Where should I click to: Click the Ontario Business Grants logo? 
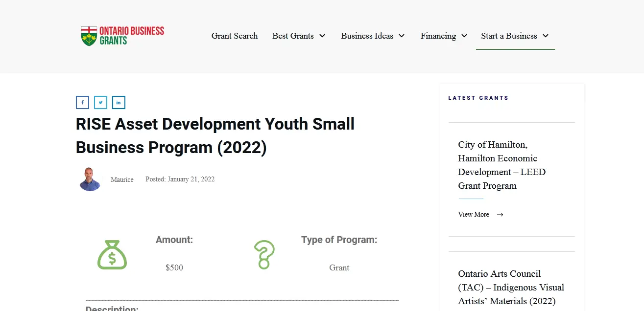click(x=122, y=36)
